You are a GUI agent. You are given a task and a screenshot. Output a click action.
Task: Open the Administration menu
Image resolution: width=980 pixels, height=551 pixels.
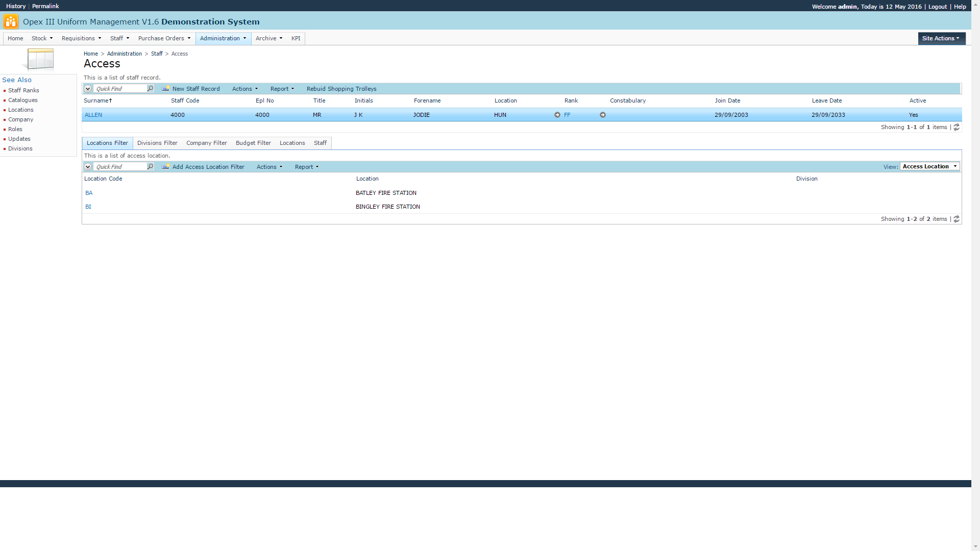pos(223,38)
